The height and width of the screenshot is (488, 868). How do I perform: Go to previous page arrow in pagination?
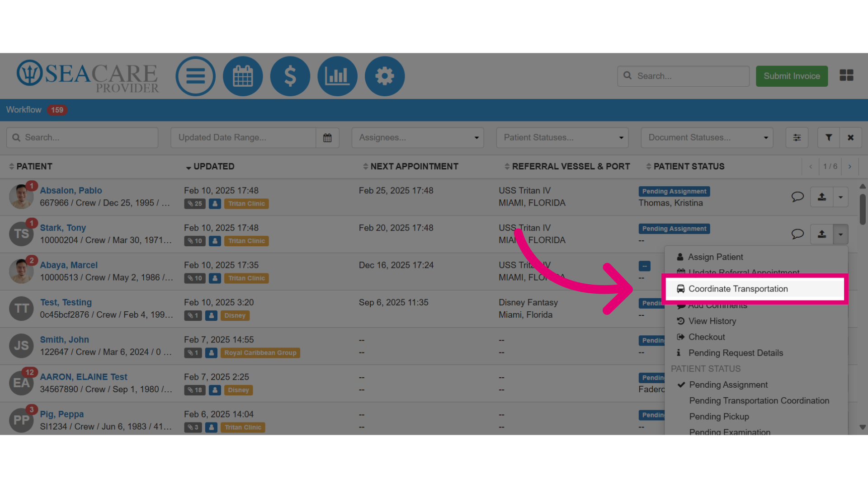[811, 167]
